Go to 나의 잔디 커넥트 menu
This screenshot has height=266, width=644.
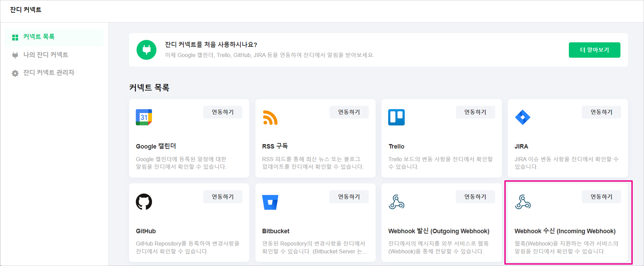[45, 55]
